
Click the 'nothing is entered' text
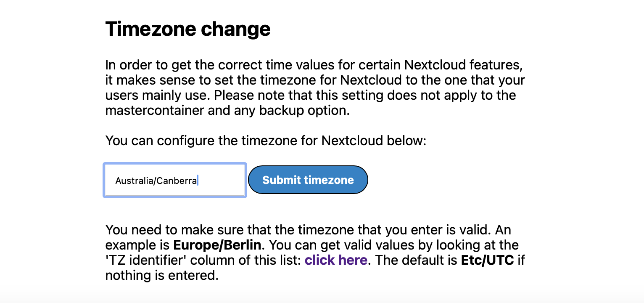point(162,276)
